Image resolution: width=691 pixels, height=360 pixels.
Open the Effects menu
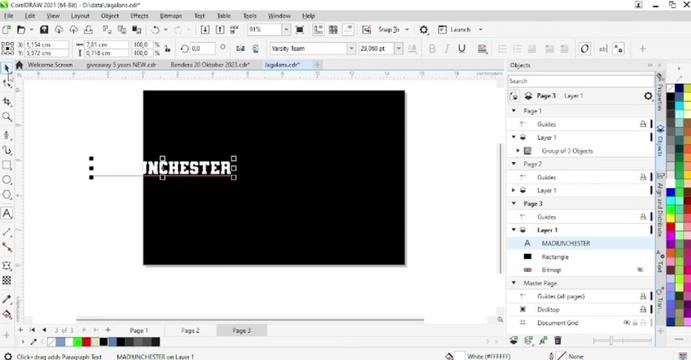[x=139, y=16]
